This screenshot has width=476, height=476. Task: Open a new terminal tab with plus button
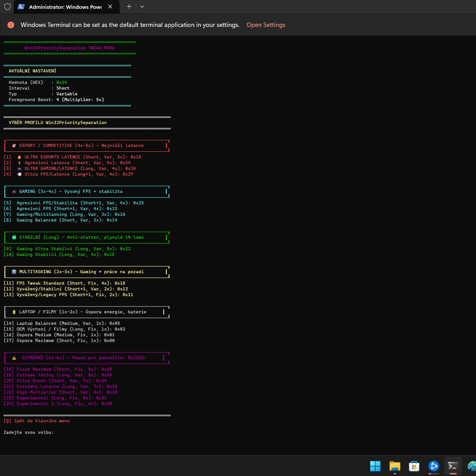(x=129, y=7)
